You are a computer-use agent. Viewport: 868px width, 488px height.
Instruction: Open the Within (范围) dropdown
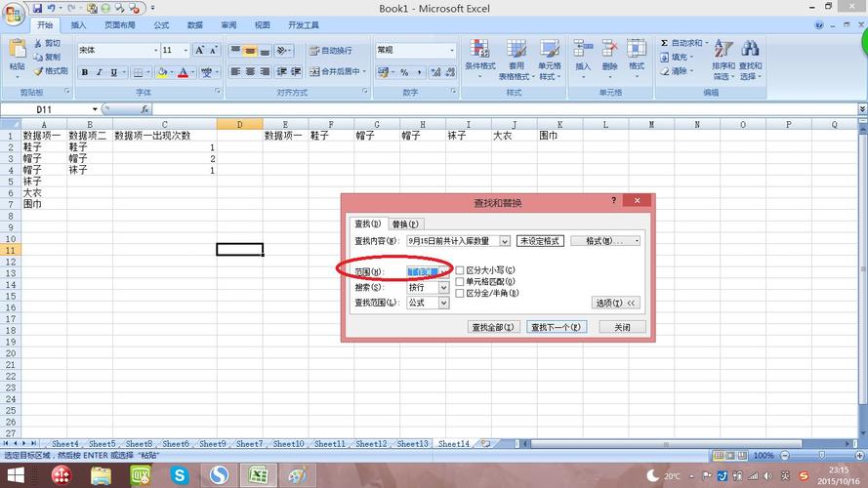pos(443,271)
